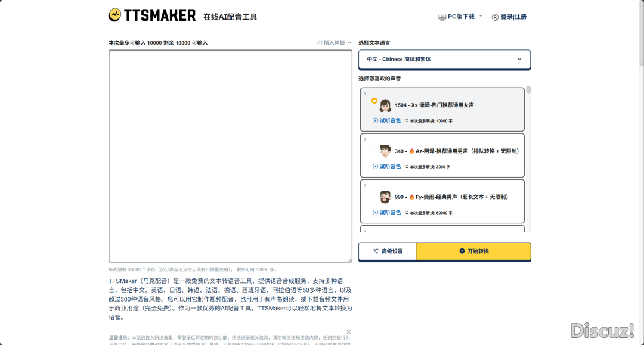
Task: Click the 在线AI配音工具 header title
Action: [x=230, y=17]
